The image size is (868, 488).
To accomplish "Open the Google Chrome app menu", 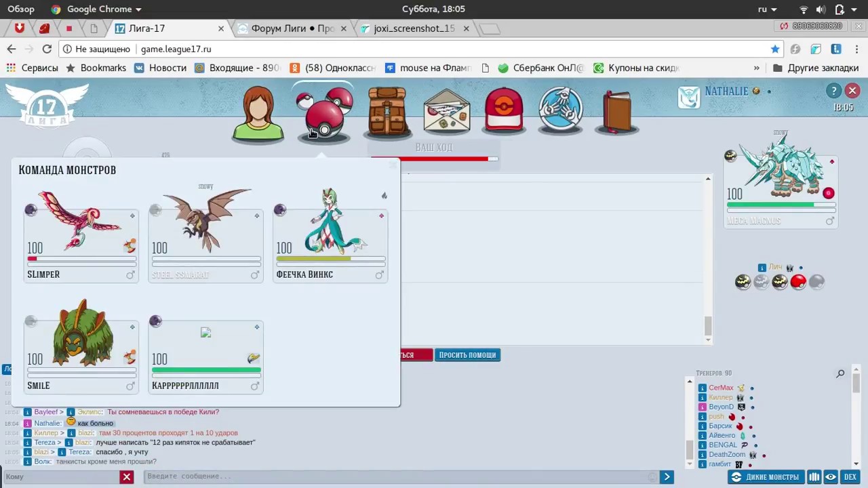I will (x=96, y=9).
